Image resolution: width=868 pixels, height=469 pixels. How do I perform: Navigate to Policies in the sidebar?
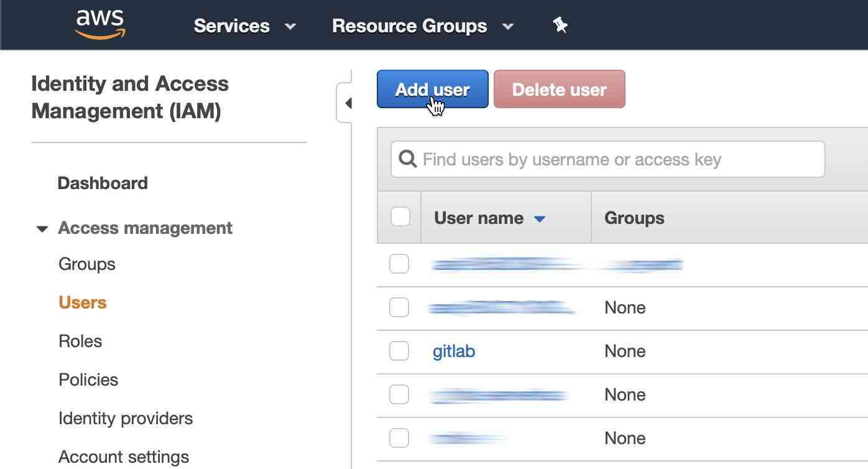click(88, 380)
